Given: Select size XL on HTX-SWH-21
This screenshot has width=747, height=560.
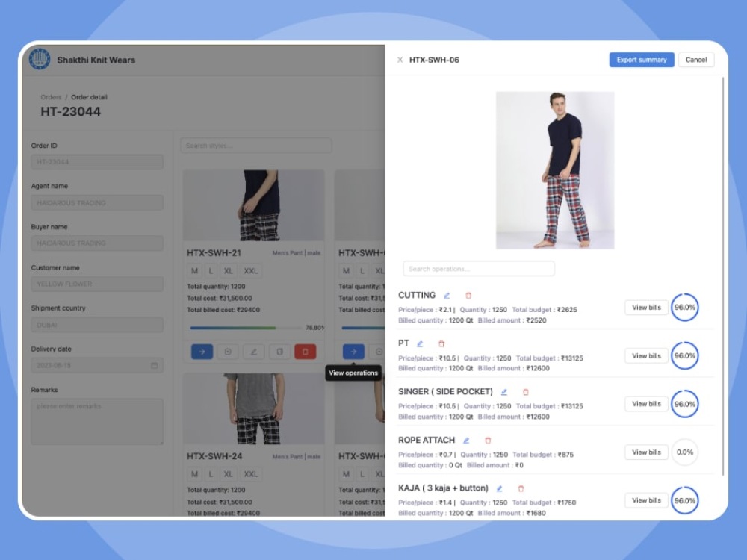Looking at the screenshot, I should 228,271.
